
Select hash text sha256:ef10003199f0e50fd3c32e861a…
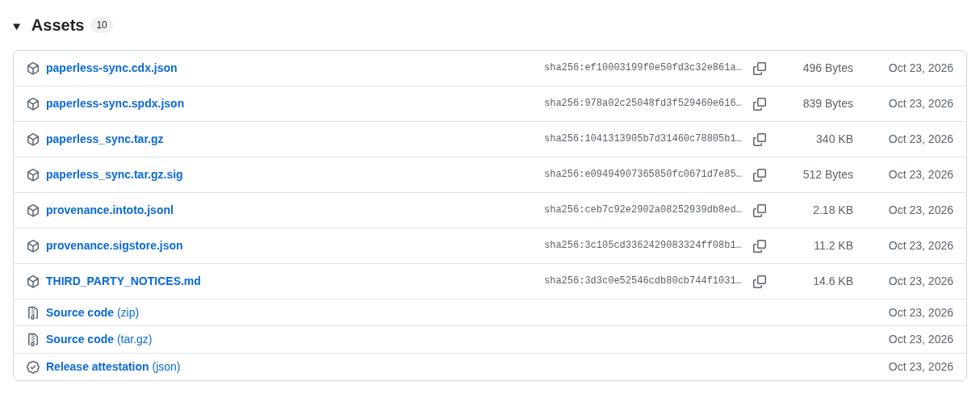643,68
